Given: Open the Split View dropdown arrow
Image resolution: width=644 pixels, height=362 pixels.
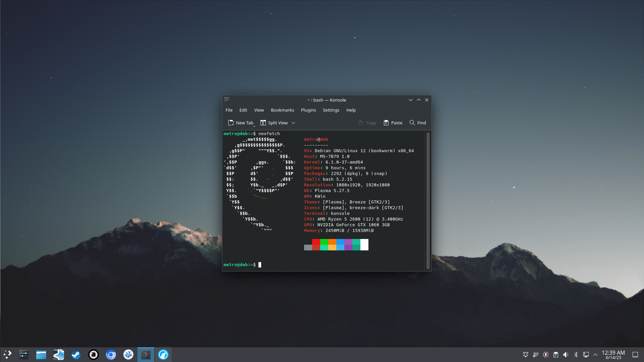Looking at the screenshot, I should click(293, 123).
